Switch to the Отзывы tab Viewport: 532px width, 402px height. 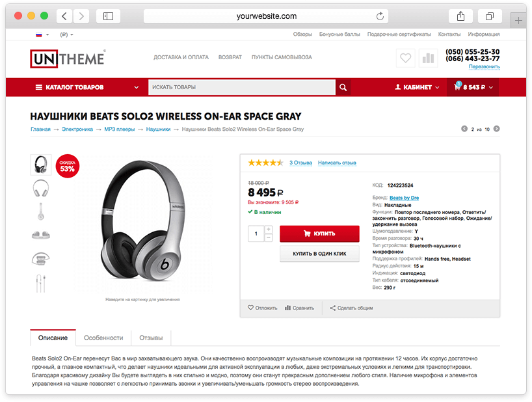point(151,338)
